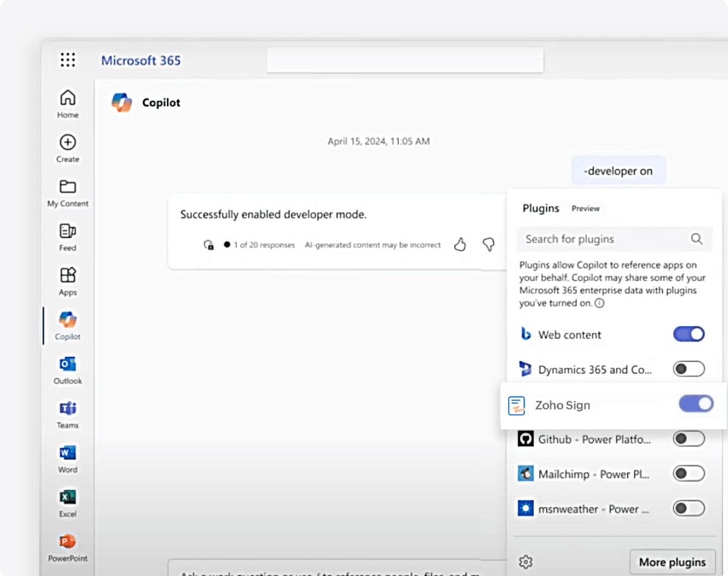Launch Excel from the sidebar
Image resolution: width=728 pixels, height=576 pixels.
click(x=68, y=503)
